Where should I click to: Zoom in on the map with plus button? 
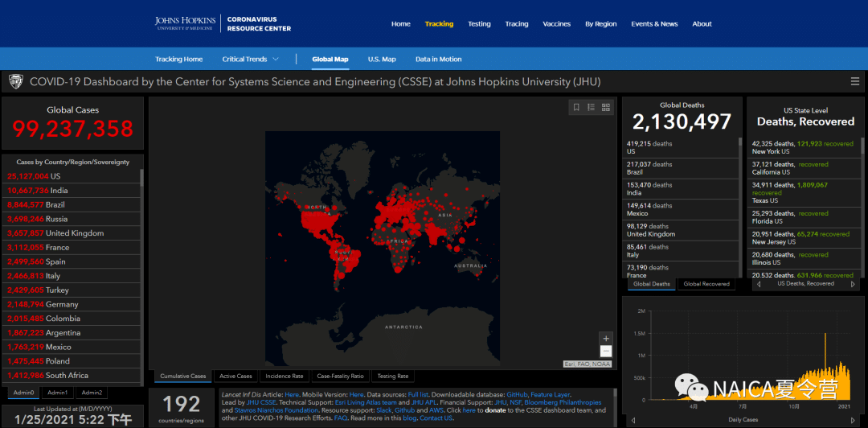click(606, 338)
